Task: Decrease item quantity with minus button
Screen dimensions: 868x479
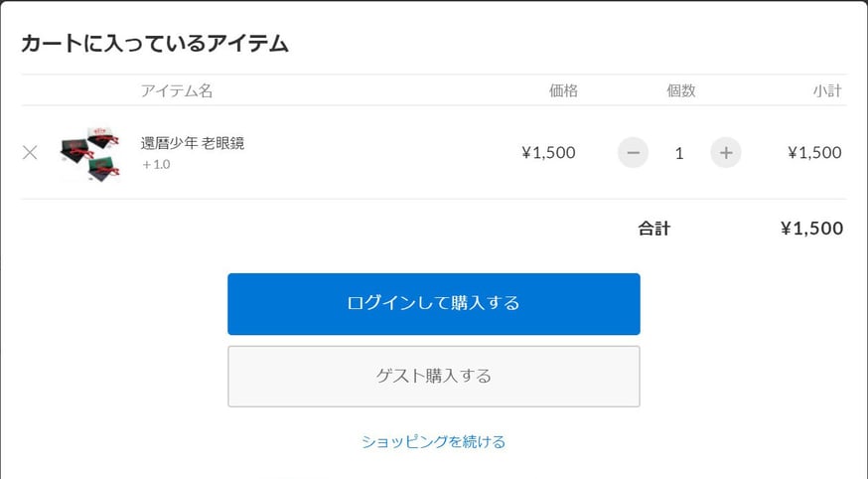Action: 633,152
